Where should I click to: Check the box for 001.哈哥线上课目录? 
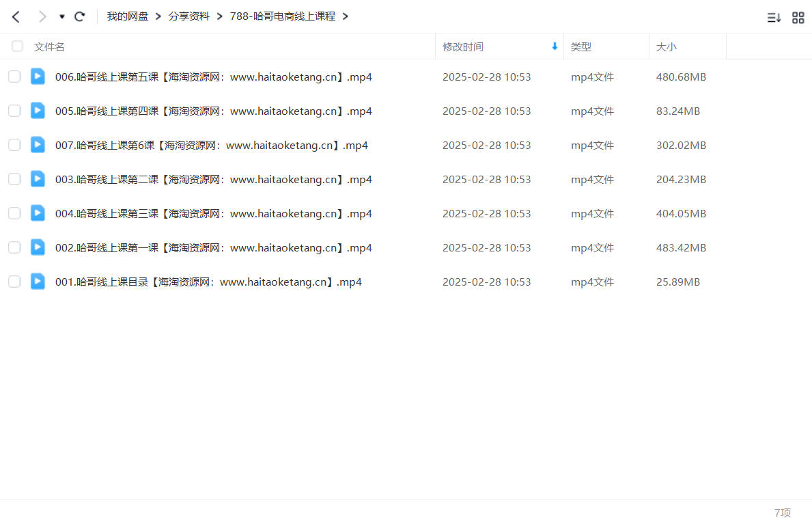[x=14, y=282]
